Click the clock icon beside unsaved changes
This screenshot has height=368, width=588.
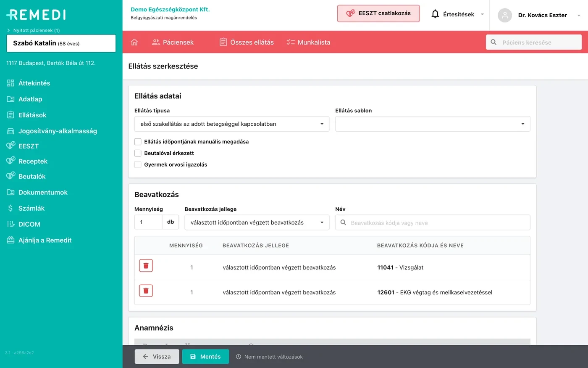[239, 357]
